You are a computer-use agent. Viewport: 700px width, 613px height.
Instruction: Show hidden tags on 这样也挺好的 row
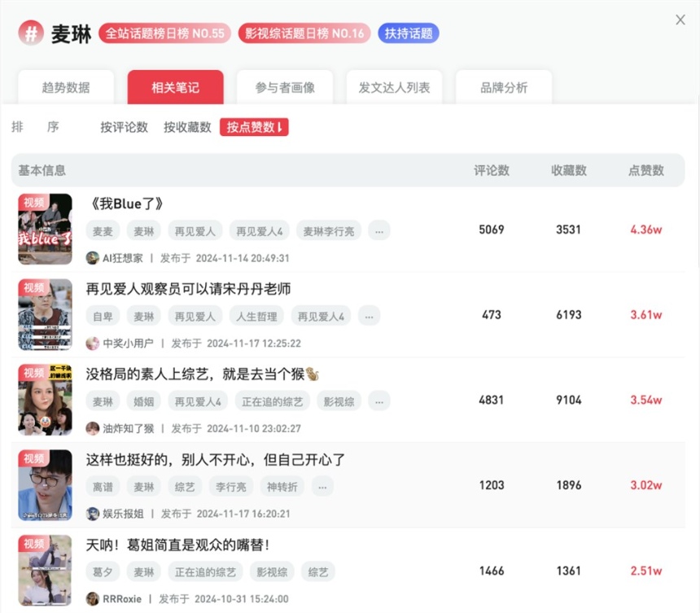(x=322, y=486)
